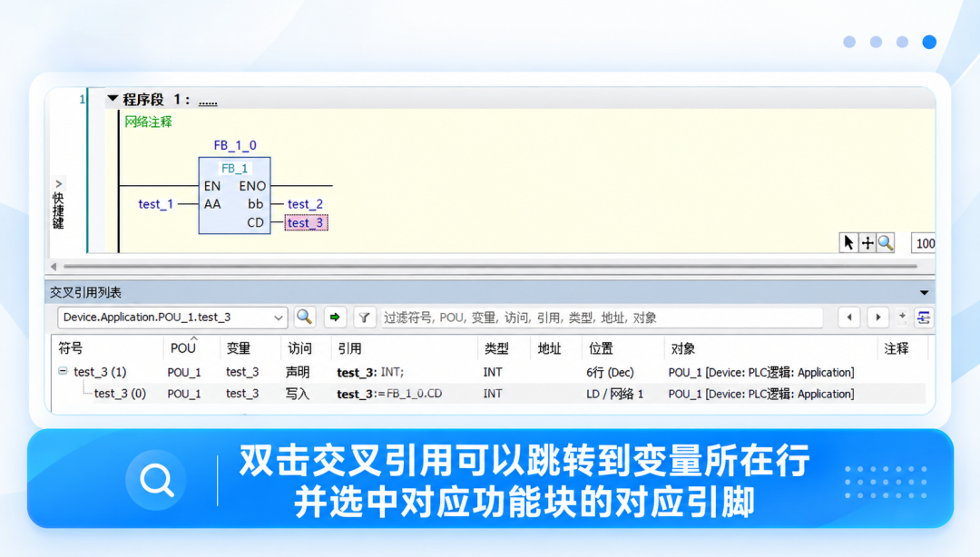Click the reference test_3:=FB_1_0.CD cell
This screenshot has width=980, height=557.
pos(389,394)
